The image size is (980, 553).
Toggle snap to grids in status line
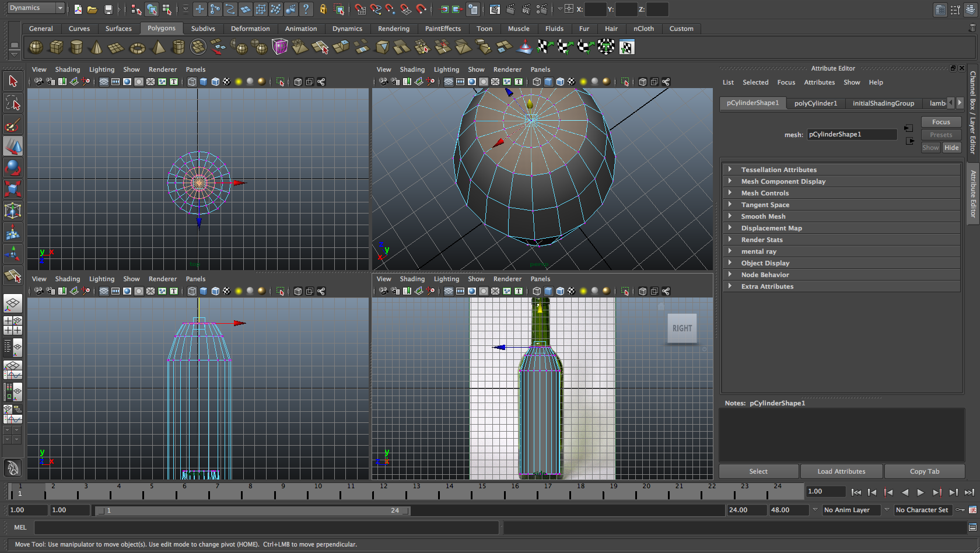tap(360, 9)
